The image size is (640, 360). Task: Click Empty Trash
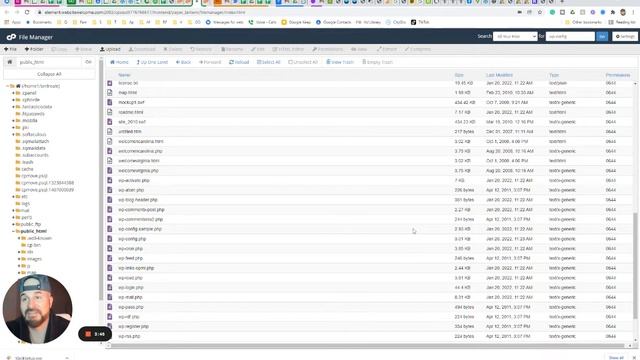coord(378,62)
